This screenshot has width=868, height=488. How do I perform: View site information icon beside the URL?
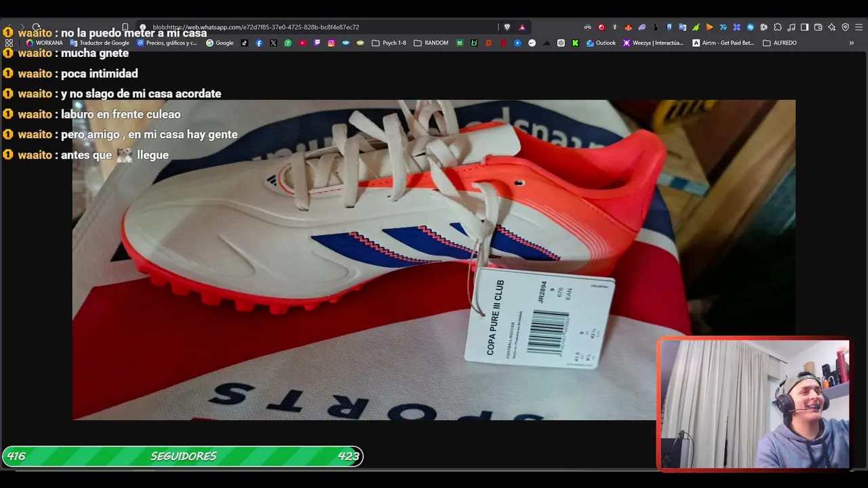coord(142,27)
